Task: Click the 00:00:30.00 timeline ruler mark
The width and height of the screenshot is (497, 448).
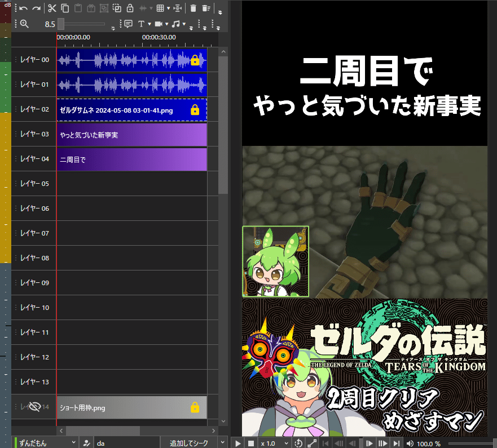Action: click(x=159, y=37)
